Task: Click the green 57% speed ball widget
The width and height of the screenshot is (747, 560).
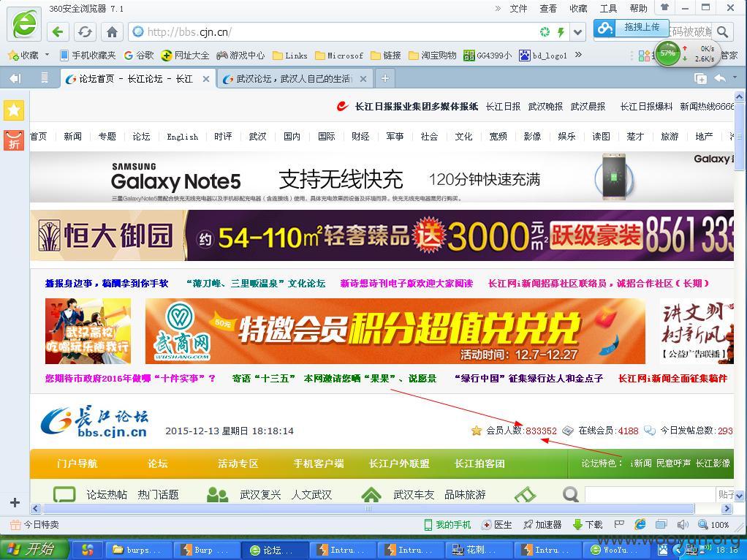Action: [667, 53]
